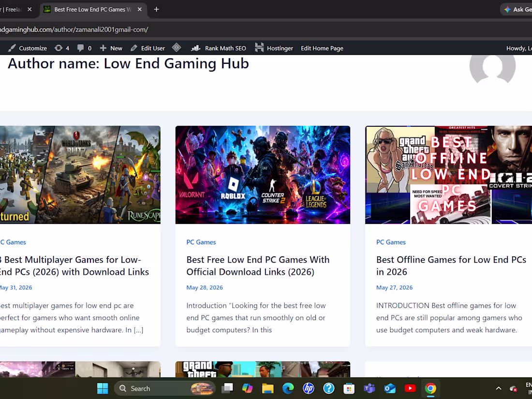532x399 pixels.
Task: Open the comments bubble icon showing 0
Action: pos(80,48)
